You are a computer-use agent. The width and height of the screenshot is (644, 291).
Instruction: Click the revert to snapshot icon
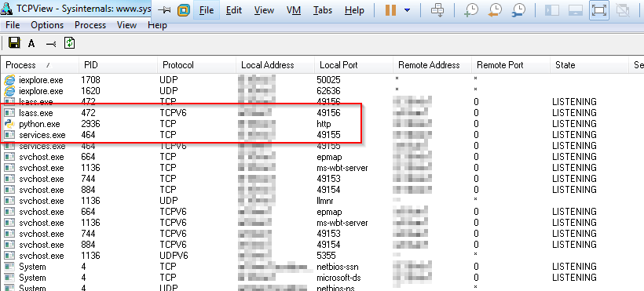[x=496, y=10]
